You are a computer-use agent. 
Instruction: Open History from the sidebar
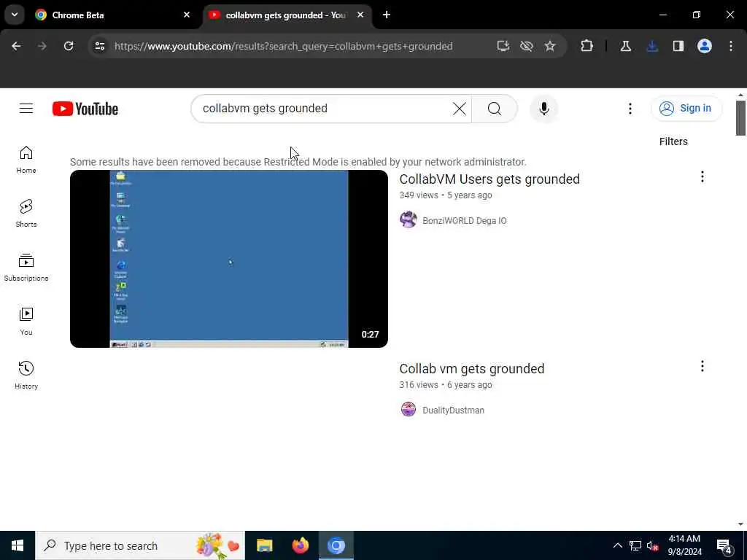pyautogui.click(x=26, y=376)
